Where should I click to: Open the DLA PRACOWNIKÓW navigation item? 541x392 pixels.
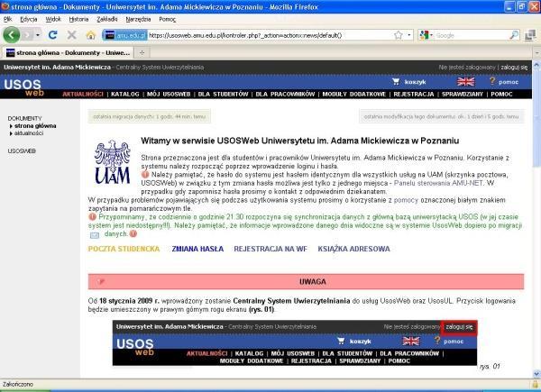pyautogui.click(x=285, y=94)
